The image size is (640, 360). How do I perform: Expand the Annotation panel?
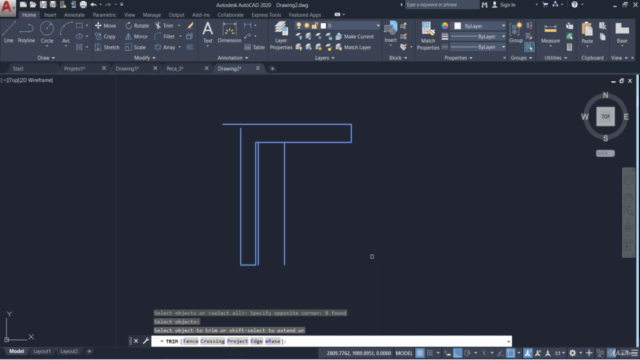pos(233,58)
